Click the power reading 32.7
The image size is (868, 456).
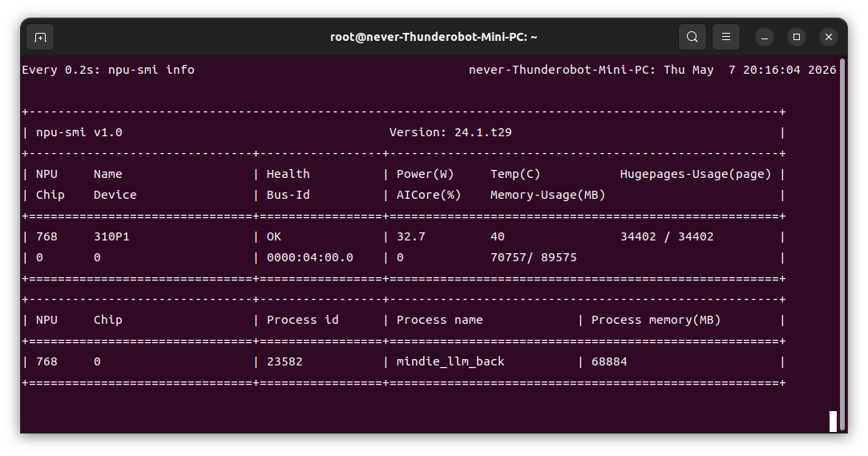410,237
